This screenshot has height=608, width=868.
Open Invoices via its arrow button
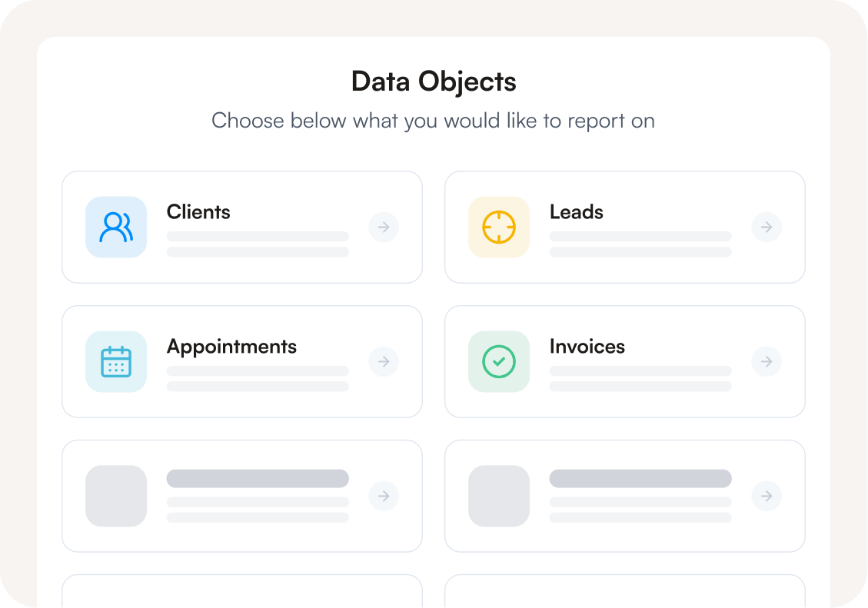coord(767,361)
